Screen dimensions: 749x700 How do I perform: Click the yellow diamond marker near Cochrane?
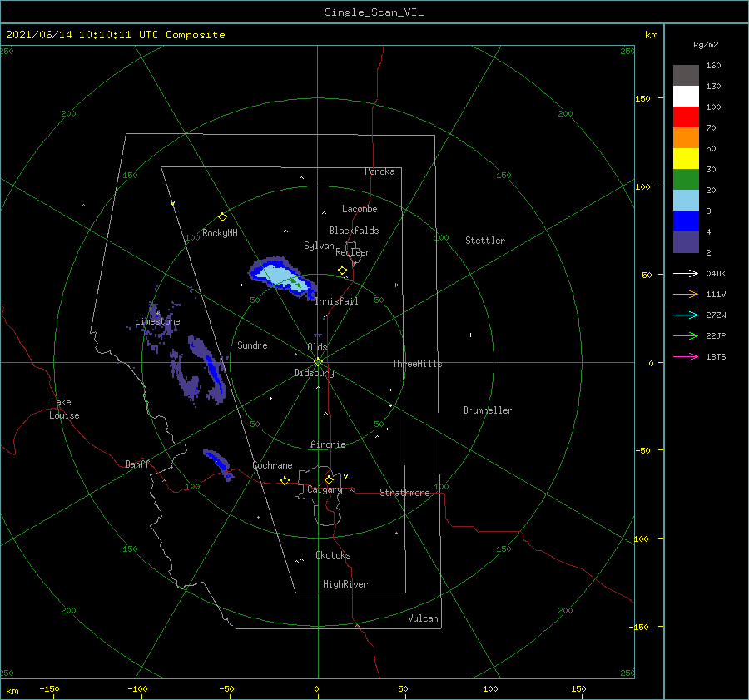click(285, 480)
